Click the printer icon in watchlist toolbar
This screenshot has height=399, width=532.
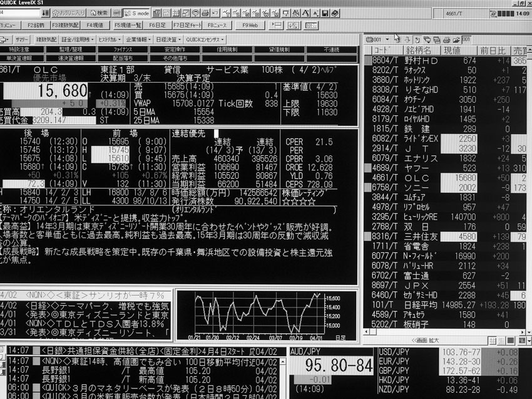pyautogui.click(x=447, y=39)
